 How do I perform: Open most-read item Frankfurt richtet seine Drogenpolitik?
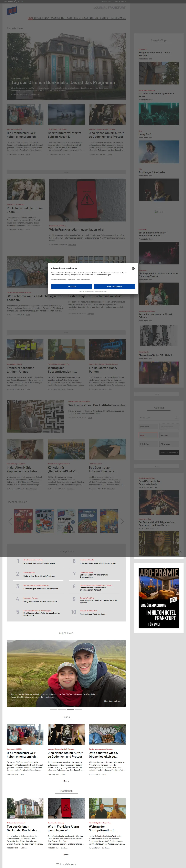(98, 563)
